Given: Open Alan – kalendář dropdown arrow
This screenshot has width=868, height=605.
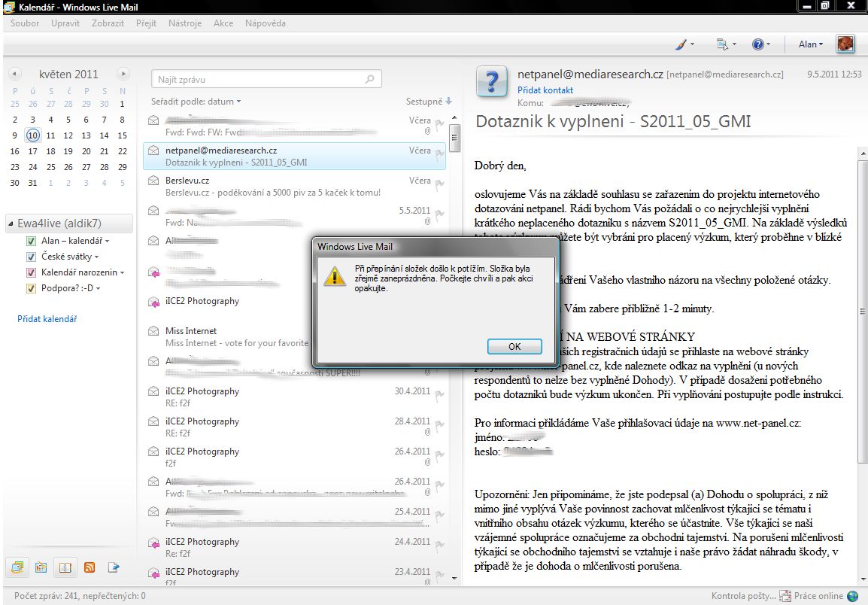Looking at the screenshot, I should pyautogui.click(x=108, y=241).
